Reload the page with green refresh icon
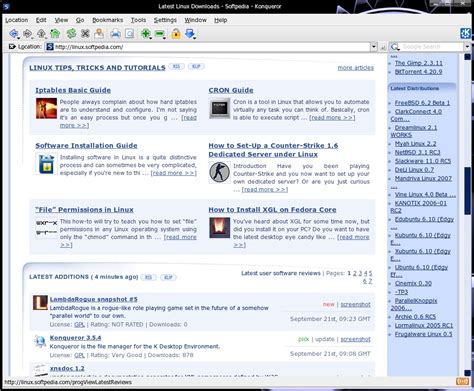This screenshot has width=474, height=391. point(71,33)
